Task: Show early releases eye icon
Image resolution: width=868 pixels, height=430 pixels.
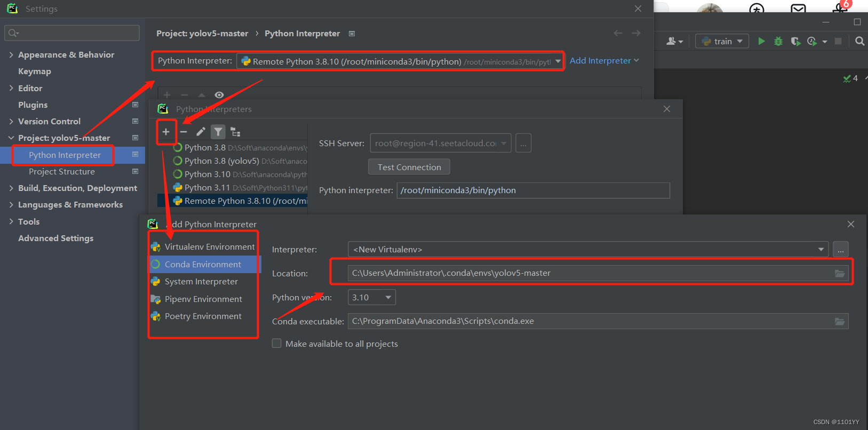Action: point(219,95)
